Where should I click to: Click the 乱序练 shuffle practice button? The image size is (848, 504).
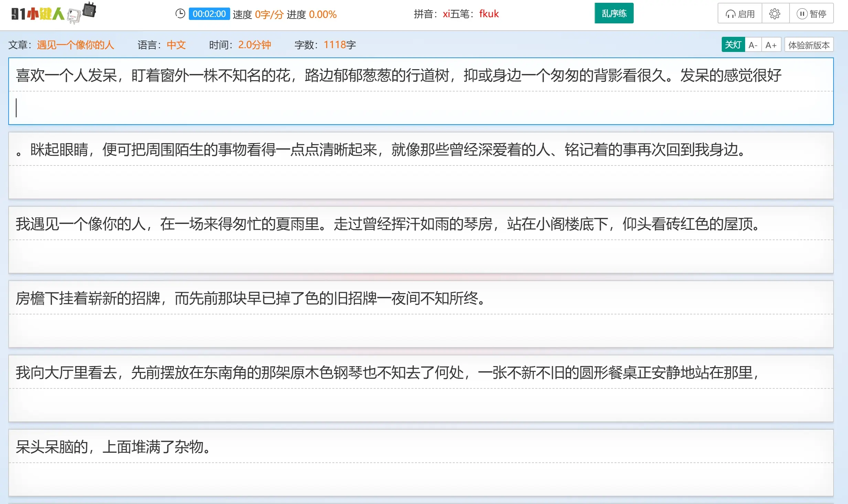click(614, 13)
